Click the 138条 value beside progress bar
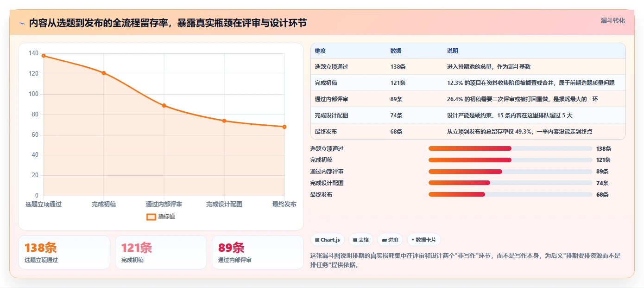 pyautogui.click(x=604, y=149)
